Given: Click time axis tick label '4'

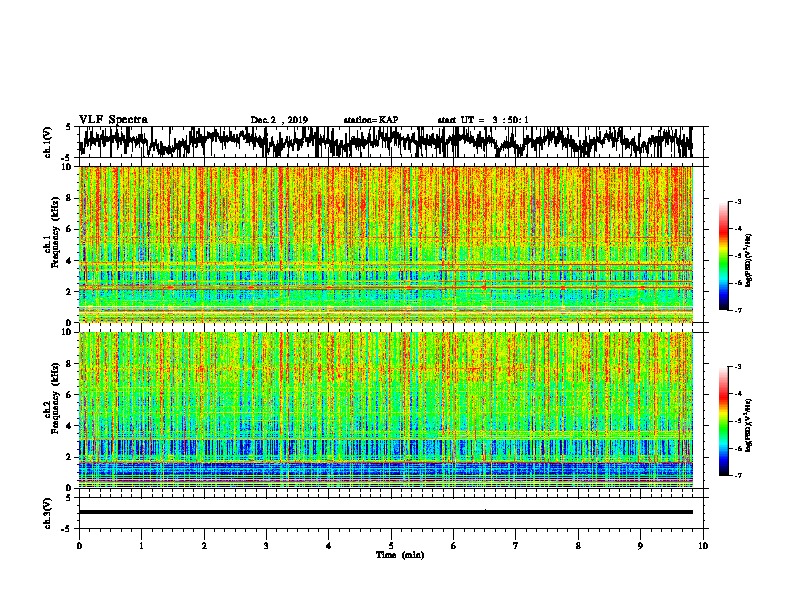Looking at the screenshot, I should click(x=328, y=546).
